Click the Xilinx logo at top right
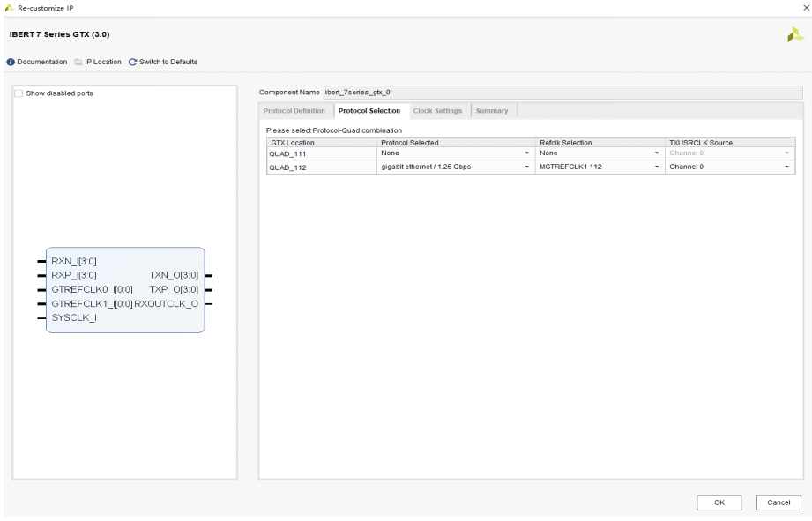The height and width of the screenshot is (521, 812). click(x=795, y=34)
